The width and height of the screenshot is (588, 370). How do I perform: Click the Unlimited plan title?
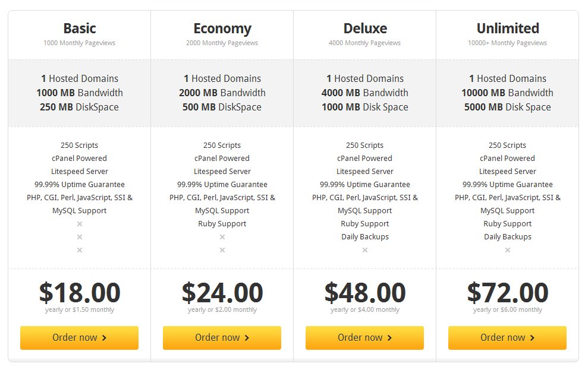(x=508, y=29)
